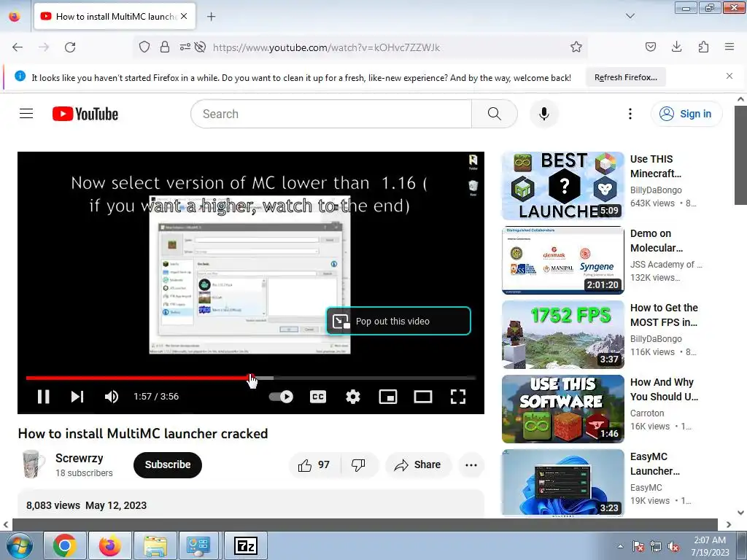The width and height of the screenshot is (747, 560).
Task: Select the How to install MultiMC tab
Action: point(115,16)
